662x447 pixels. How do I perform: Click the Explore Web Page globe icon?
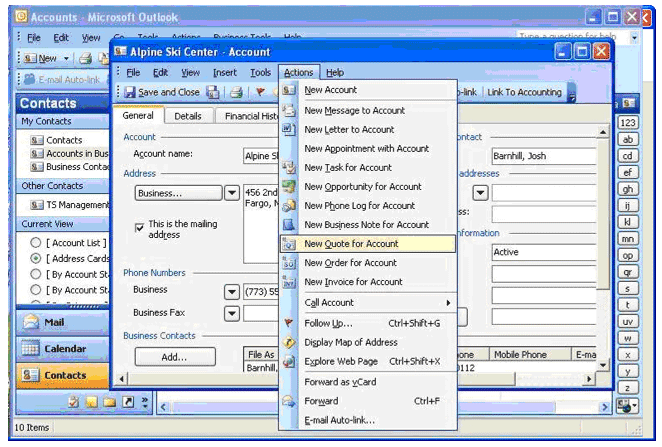[x=289, y=361]
